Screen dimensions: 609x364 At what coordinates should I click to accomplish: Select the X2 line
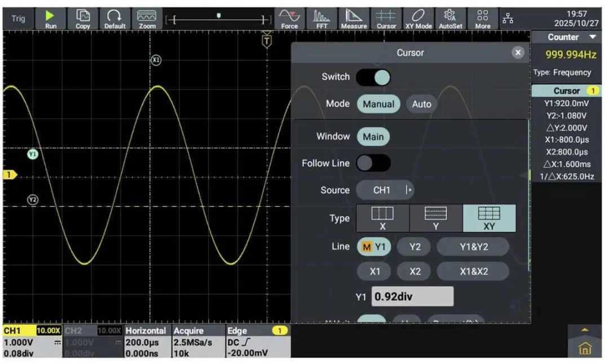(x=415, y=271)
